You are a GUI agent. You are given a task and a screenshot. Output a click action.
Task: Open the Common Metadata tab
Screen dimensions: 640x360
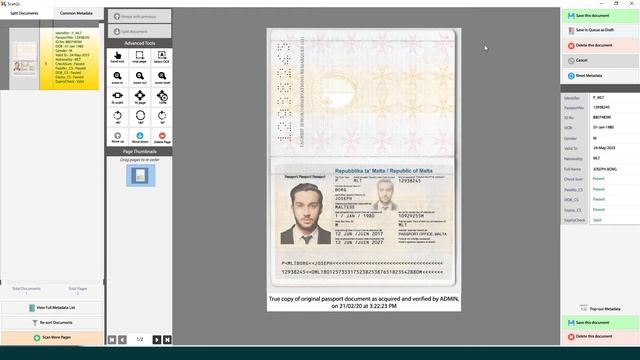coord(76,13)
